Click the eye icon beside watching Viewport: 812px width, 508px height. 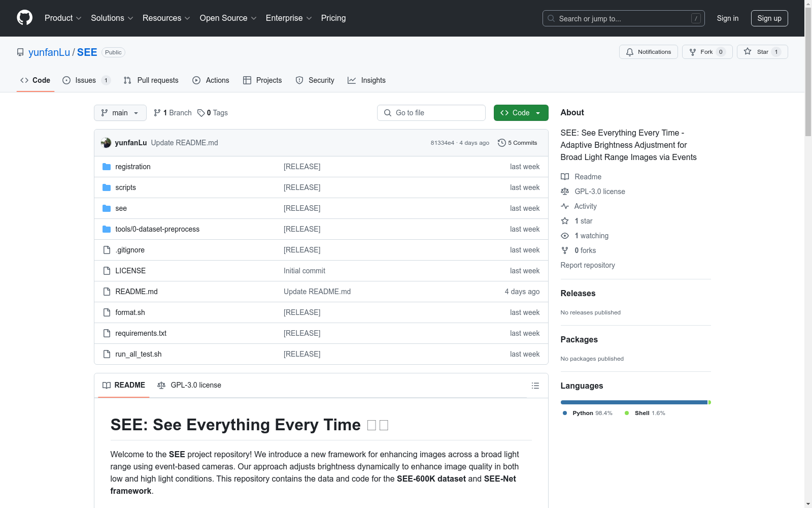click(565, 236)
